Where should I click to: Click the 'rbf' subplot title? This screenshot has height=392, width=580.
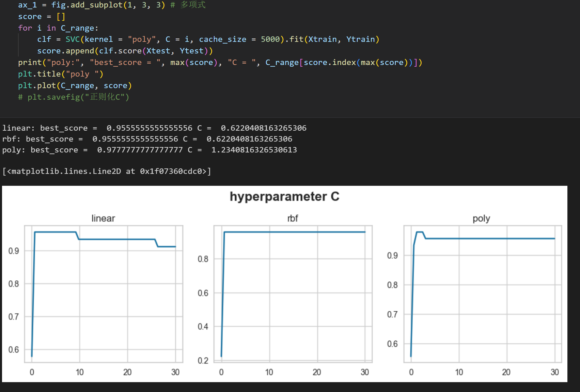point(293,218)
